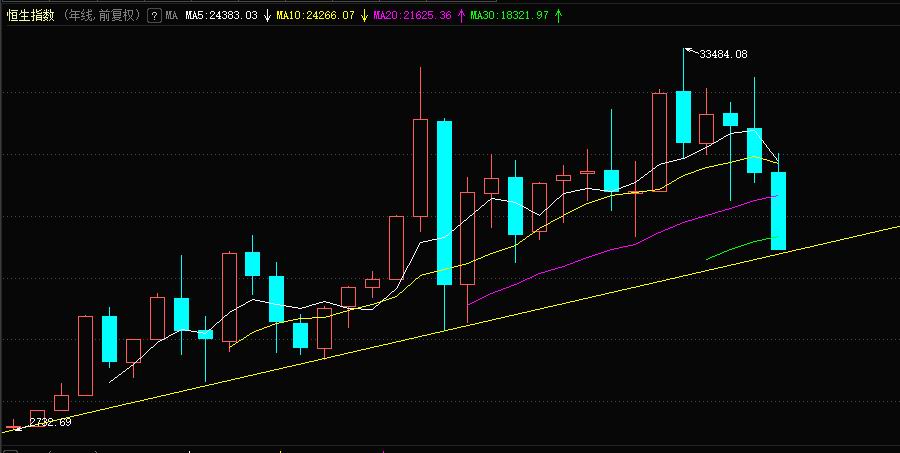Select the MA20:21625.36 readout
Screen dimensions: 900x453
click(413, 16)
